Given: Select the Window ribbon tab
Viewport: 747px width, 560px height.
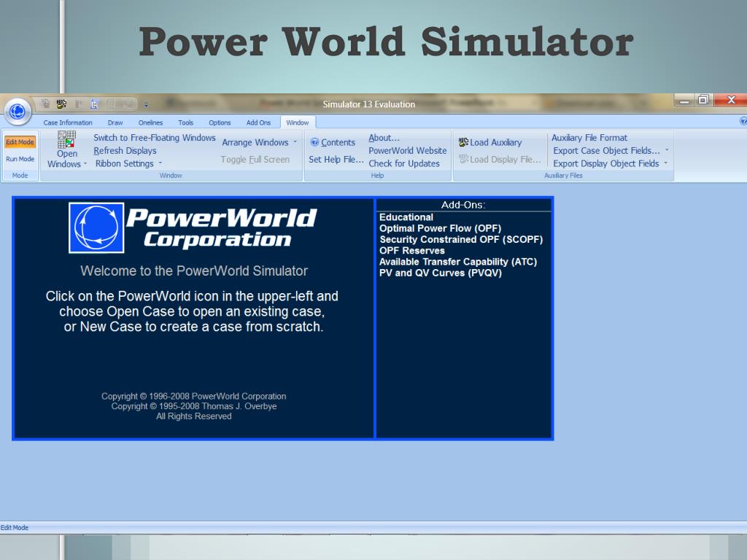Looking at the screenshot, I should coord(298,122).
